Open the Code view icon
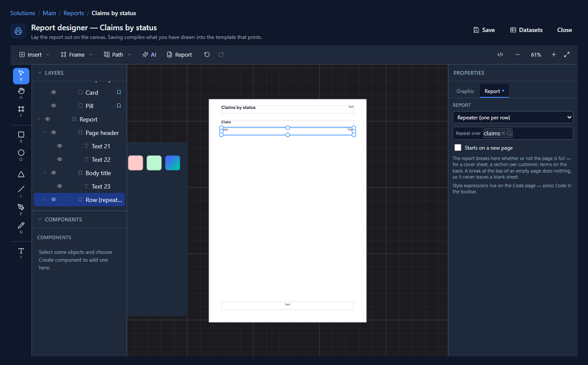 [x=500, y=54]
